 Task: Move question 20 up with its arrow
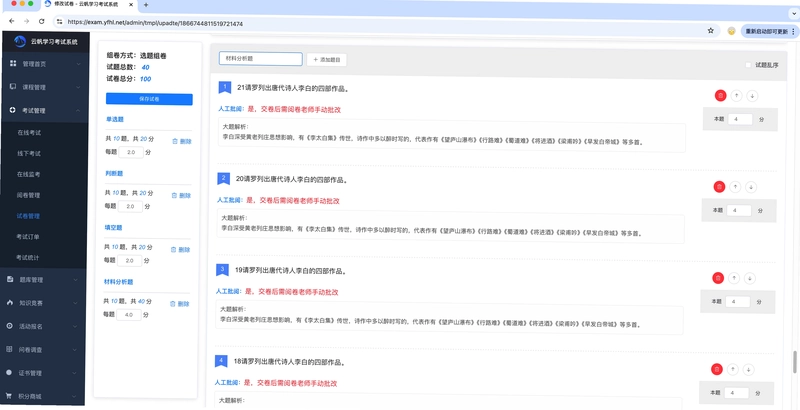coord(735,187)
